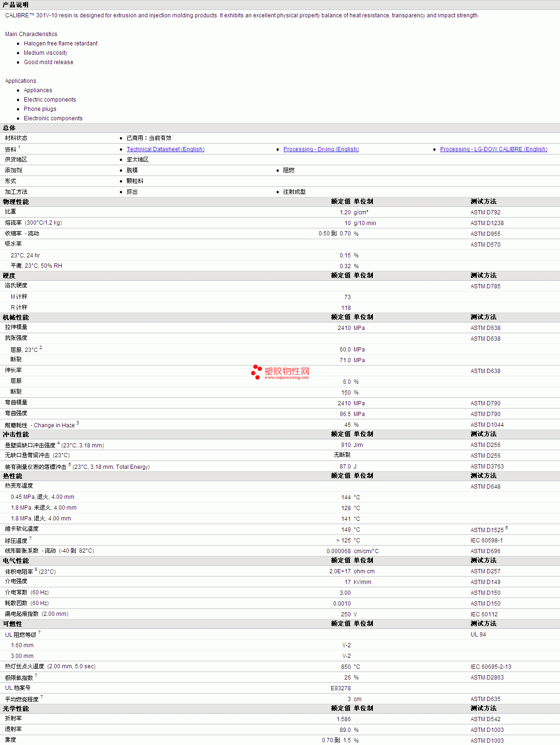
Task: Click the IEC 60695-2-13 test method
Action: (491, 667)
